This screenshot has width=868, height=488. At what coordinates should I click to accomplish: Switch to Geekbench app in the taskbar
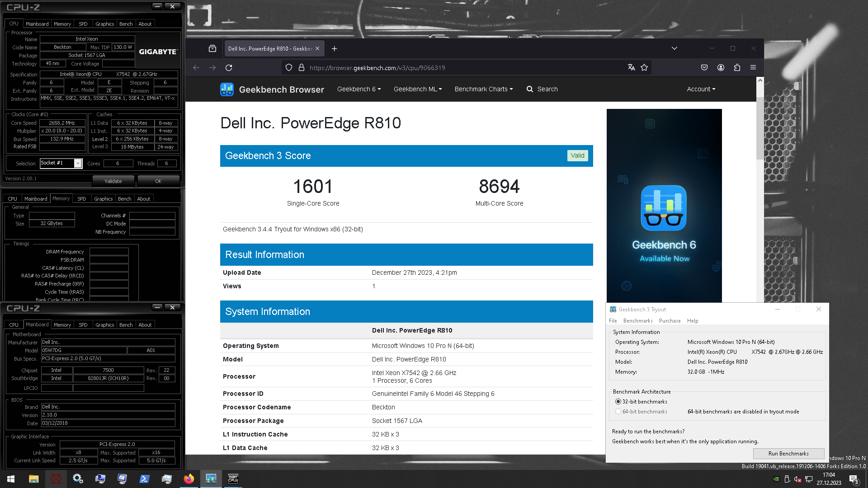[211, 479]
